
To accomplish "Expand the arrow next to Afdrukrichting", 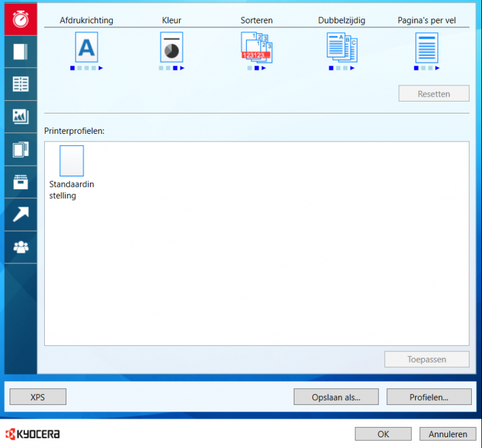I will point(102,69).
